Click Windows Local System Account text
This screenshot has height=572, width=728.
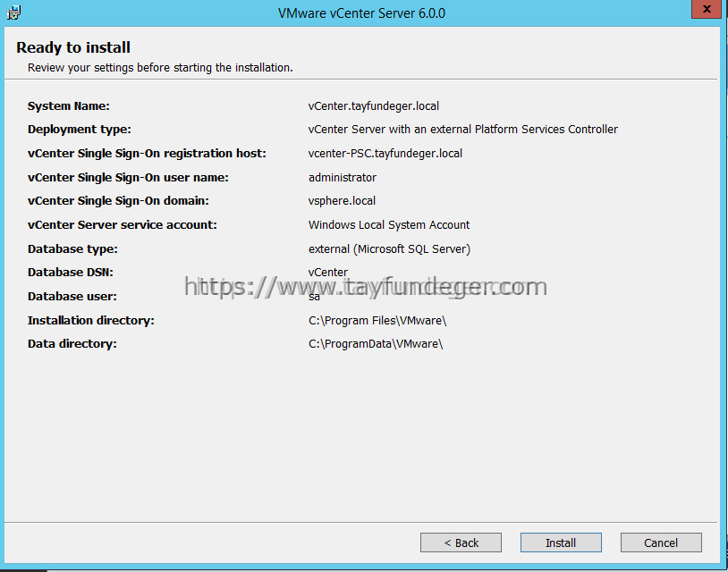coord(389,225)
